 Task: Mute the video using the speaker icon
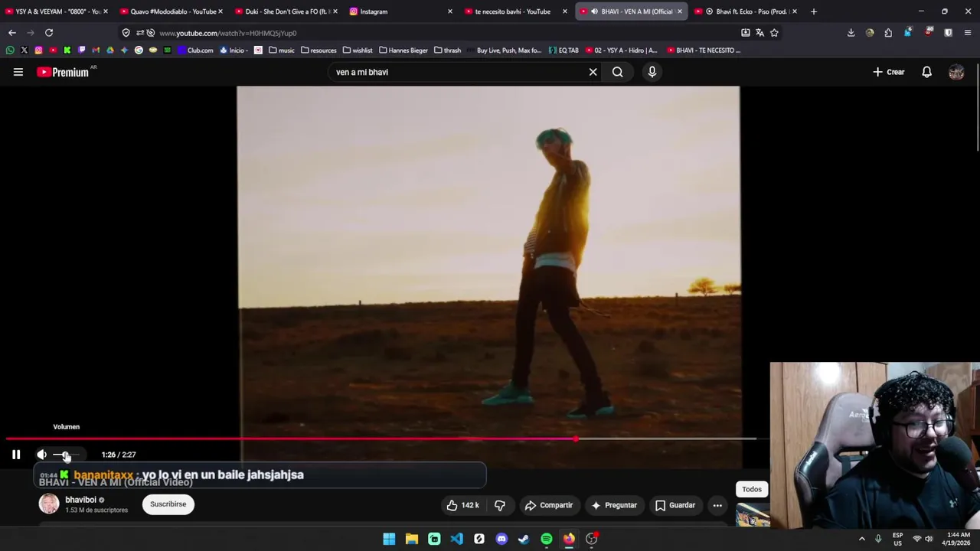[41, 455]
